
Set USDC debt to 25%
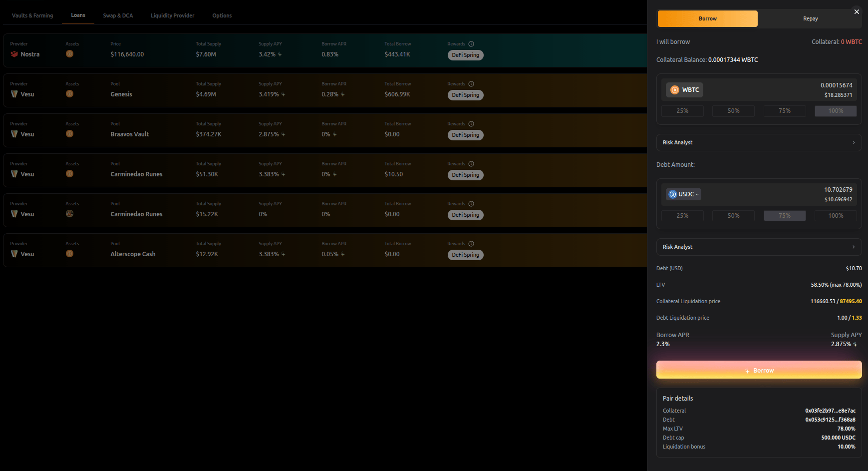pos(682,216)
